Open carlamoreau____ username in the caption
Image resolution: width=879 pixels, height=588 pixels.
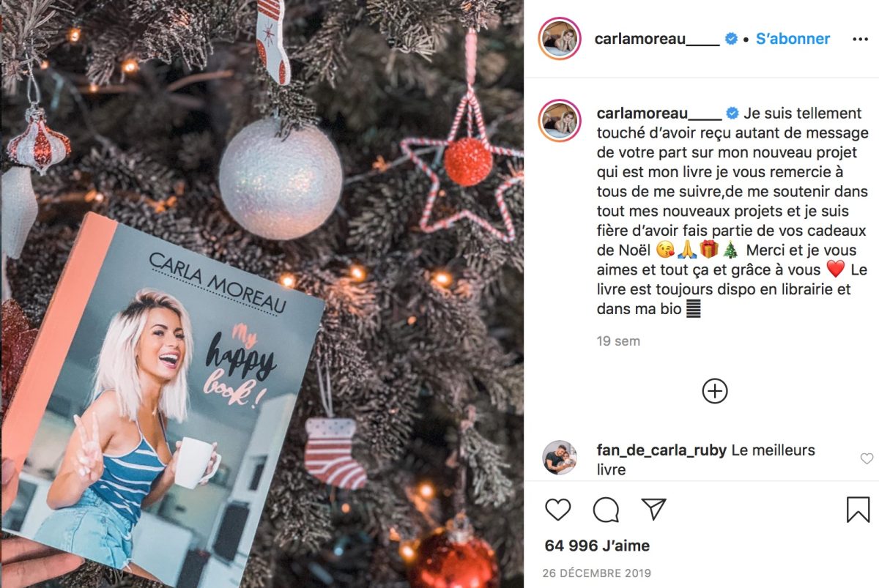[x=658, y=113]
